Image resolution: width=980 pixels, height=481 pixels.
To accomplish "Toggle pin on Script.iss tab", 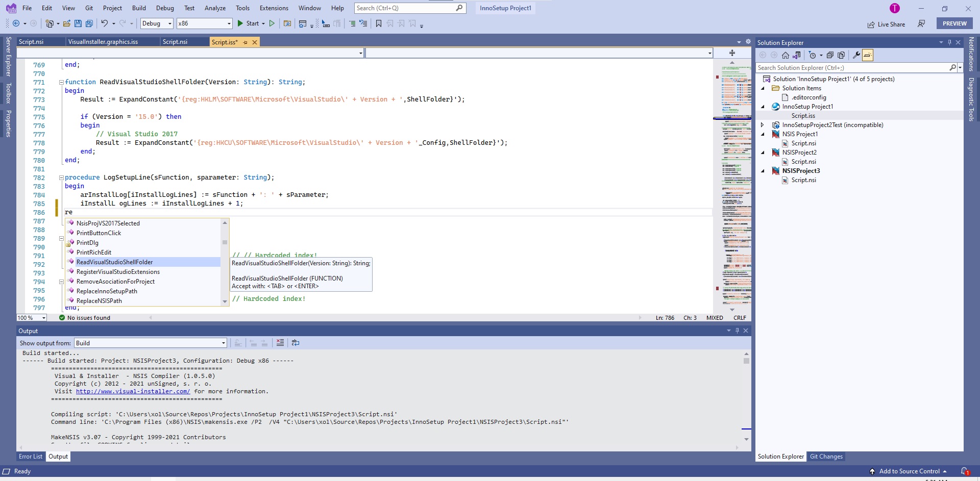I will pyautogui.click(x=246, y=42).
